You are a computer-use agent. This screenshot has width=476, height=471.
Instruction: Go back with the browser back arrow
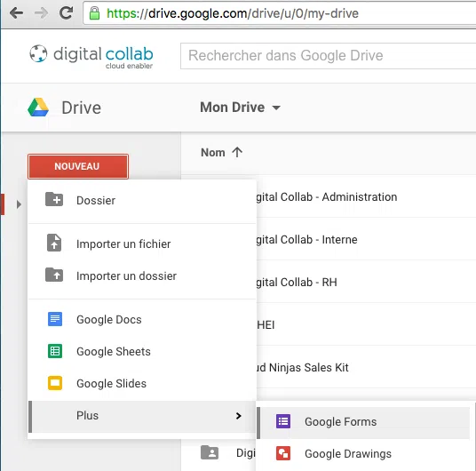16,13
